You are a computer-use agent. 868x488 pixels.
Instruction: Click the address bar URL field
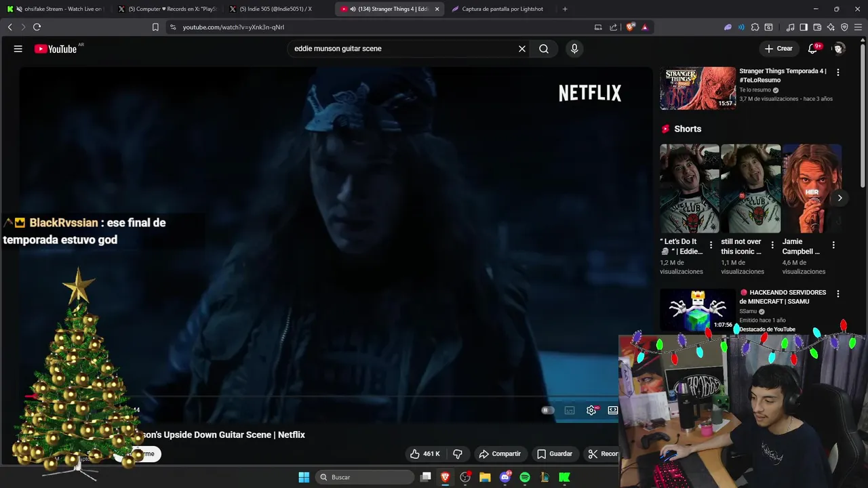point(380,27)
